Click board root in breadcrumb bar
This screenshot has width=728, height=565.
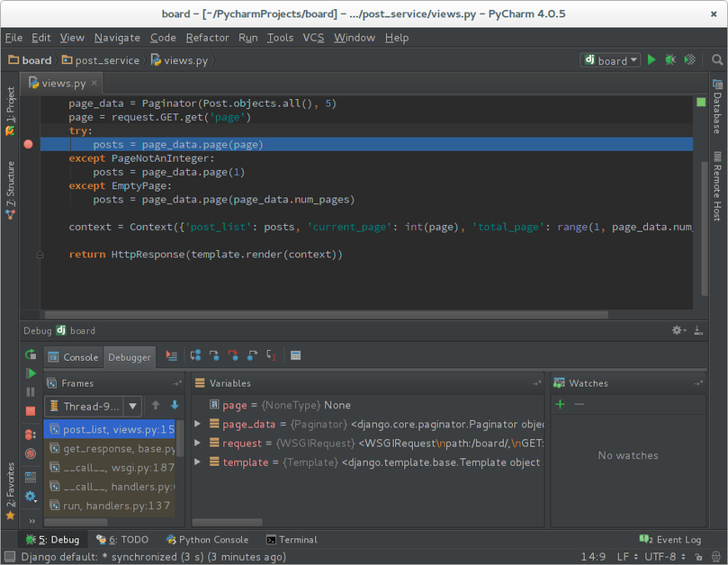(x=31, y=60)
